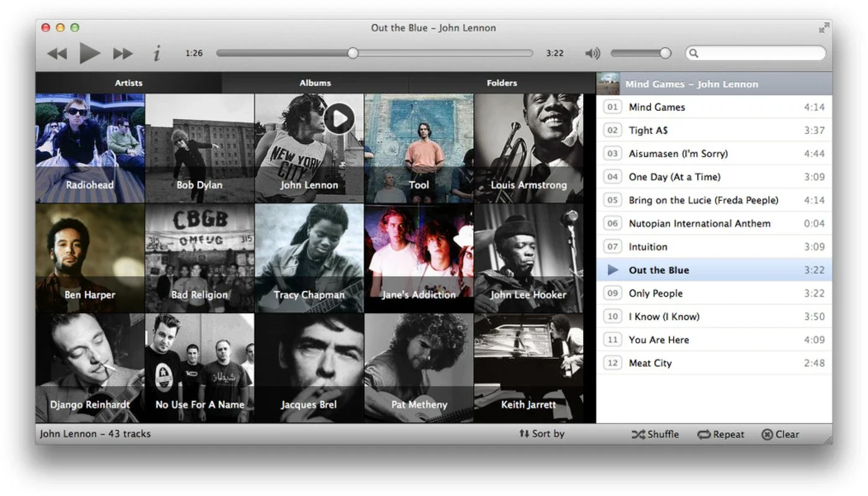Screen dimensions: 868x496
Task: Click the John Lennon – 43 tracks status
Action: click(x=95, y=433)
